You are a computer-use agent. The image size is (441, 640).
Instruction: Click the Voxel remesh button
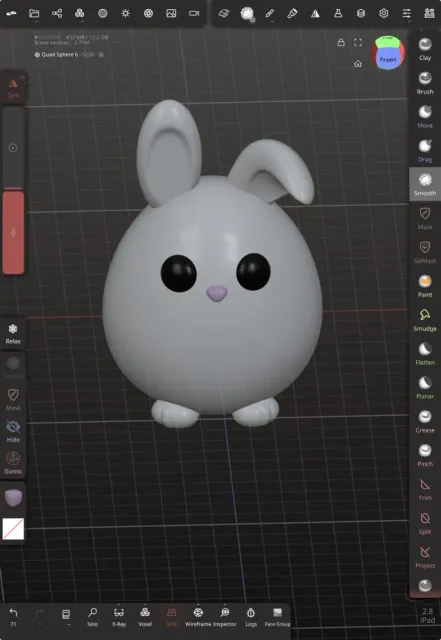click(145, 616)
